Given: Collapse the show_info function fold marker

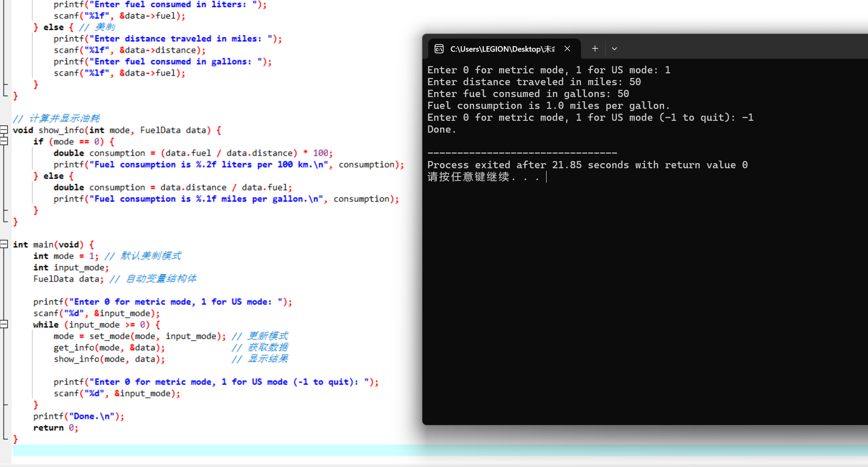Looking at the screenshot, I should click(4, 129).
